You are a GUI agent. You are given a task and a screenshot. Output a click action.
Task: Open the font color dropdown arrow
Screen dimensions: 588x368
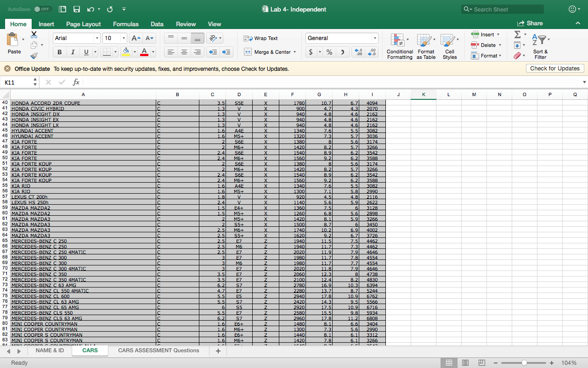click(152, 52)
